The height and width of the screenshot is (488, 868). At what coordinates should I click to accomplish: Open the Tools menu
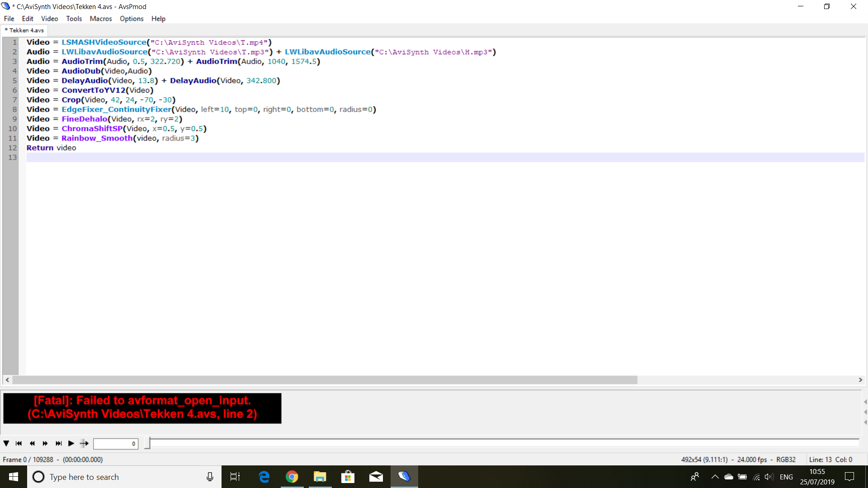coord(74,19)
